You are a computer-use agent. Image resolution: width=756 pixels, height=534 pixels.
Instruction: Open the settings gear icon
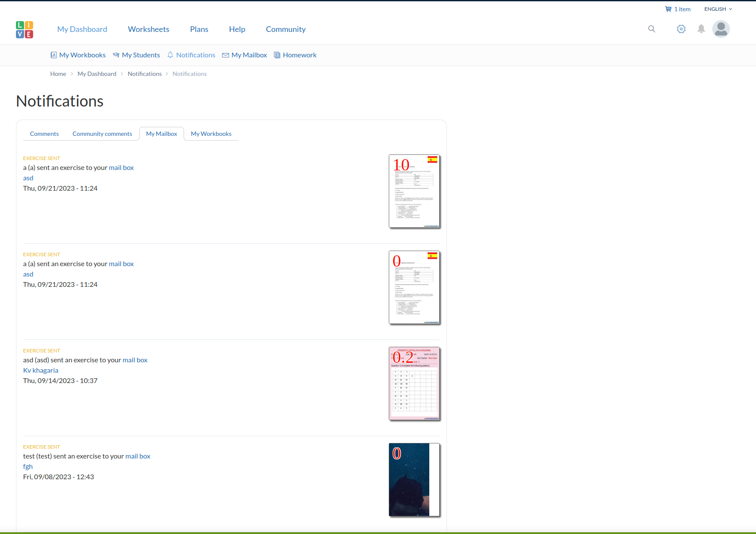point(681,29)
